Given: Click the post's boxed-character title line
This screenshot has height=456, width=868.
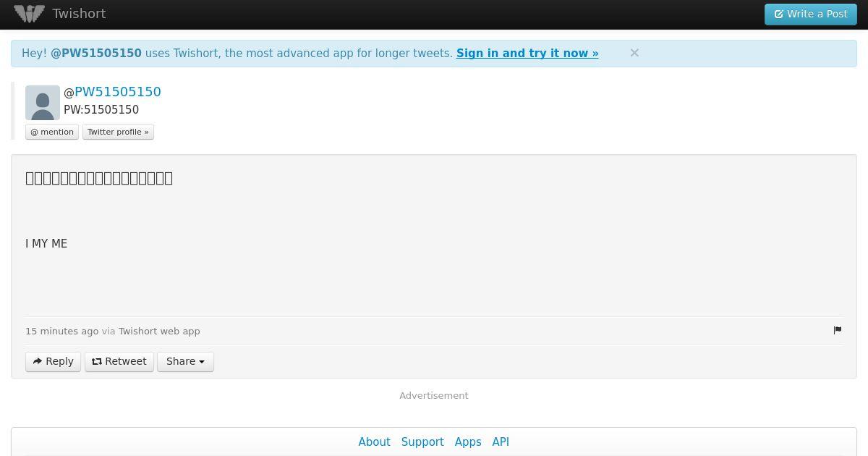Looking at the screenshot, I should 99,178.
